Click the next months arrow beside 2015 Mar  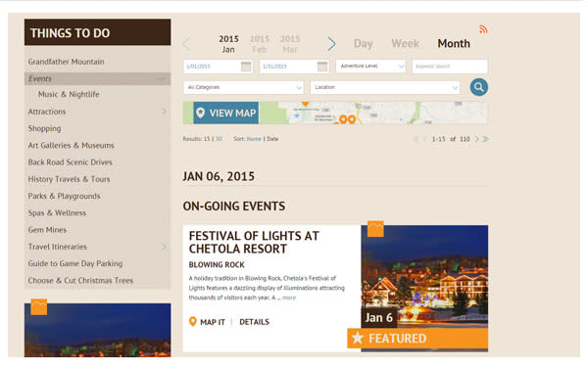point(331,44)
